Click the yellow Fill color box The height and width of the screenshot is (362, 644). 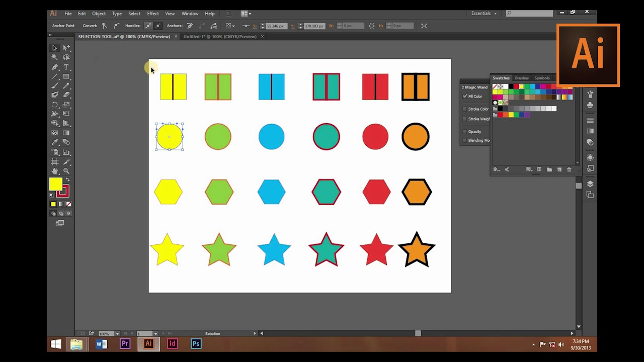(55, 185)
